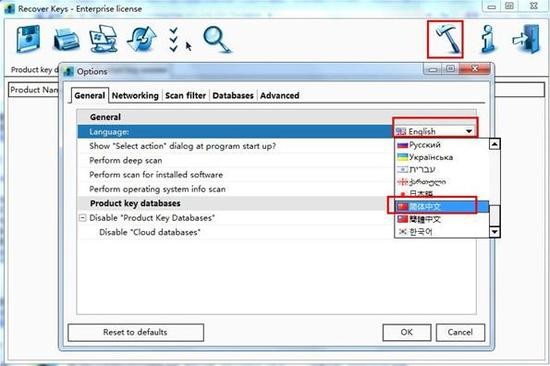This screenshot has height=366, width=550.
Task: Open the Scan filter tab
Action: click(x=185, y=95)
